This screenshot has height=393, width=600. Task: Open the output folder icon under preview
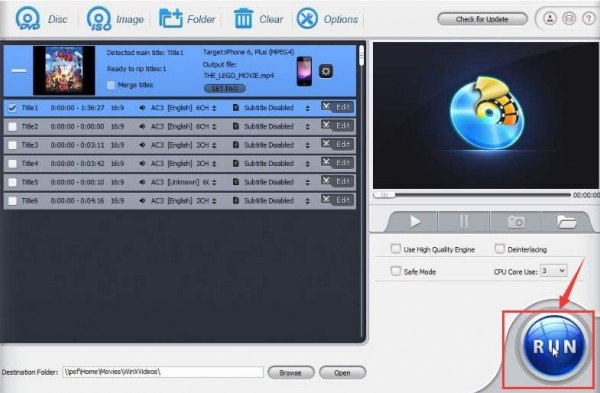click(566, 222)
